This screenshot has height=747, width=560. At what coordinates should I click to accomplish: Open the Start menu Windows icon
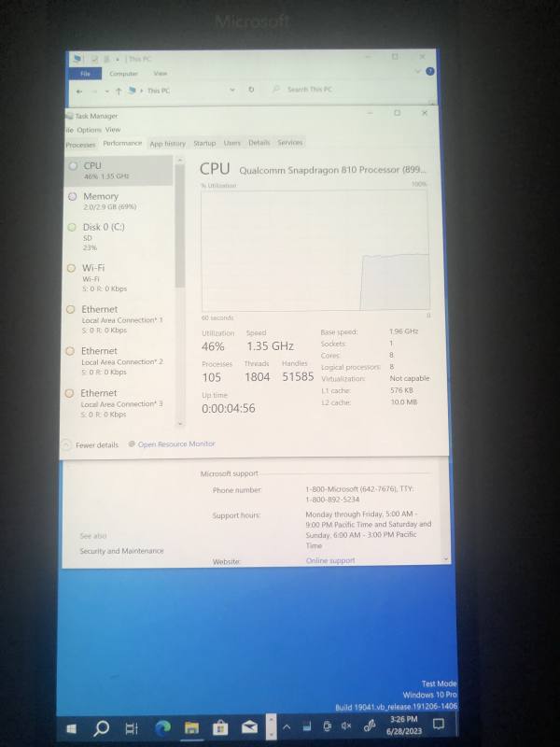click(x=72, y=728)
